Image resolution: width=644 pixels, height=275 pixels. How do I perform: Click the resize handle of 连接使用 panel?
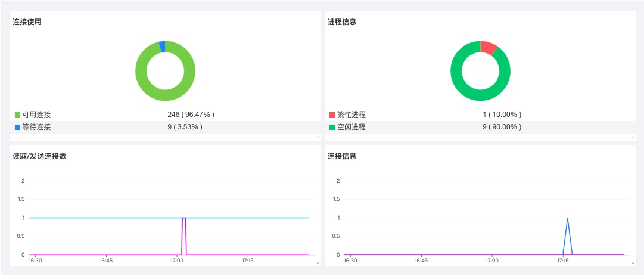[x=318, y=138]
